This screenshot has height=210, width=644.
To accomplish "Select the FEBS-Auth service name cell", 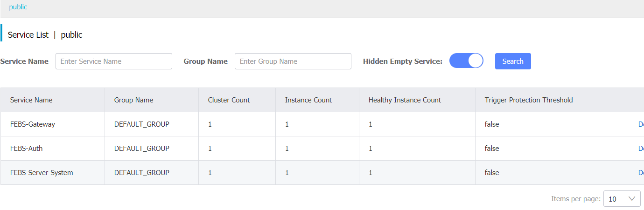I will click(27, 149).
